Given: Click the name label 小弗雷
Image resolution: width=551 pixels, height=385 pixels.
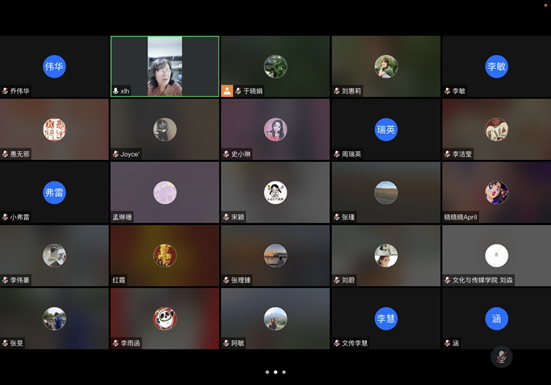Looking at the screenshot, I should [x=20, y=217].
